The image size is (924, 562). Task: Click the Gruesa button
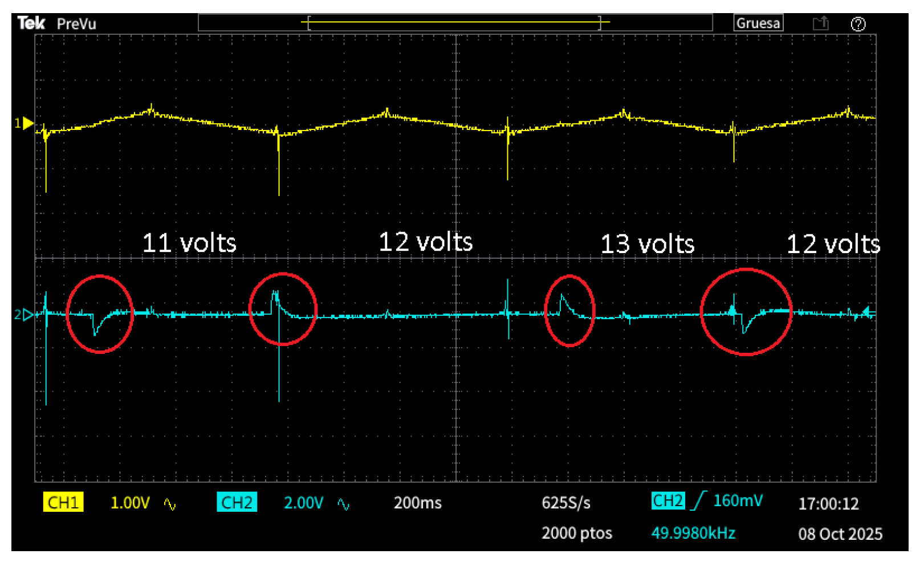coord(758,23)
